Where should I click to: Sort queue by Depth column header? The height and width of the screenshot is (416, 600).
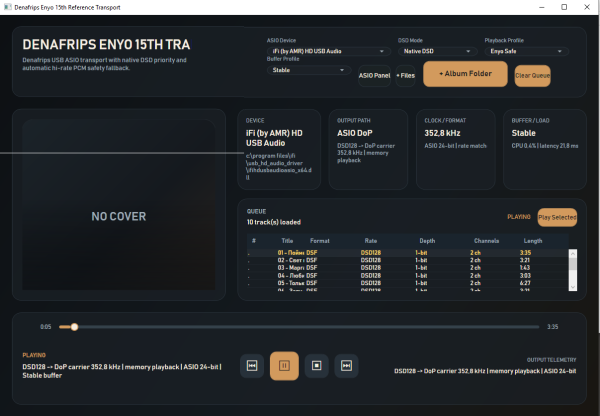tap(427, 241)
